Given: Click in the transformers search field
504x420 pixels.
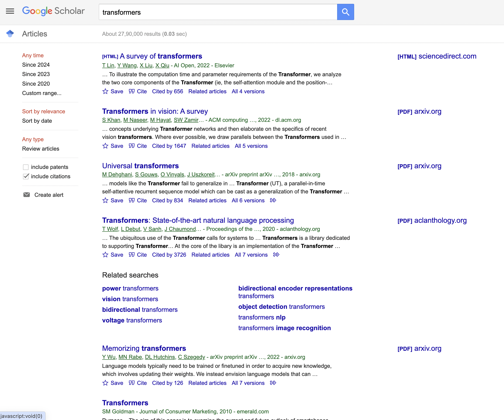Looking at the screenshot, I should pyautogui.click(x=218, y=12).
